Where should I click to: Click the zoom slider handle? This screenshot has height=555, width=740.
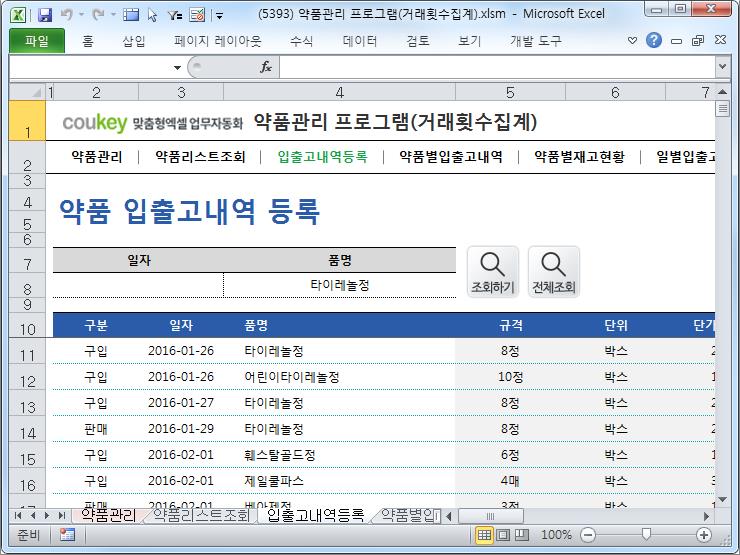(646, 535)
